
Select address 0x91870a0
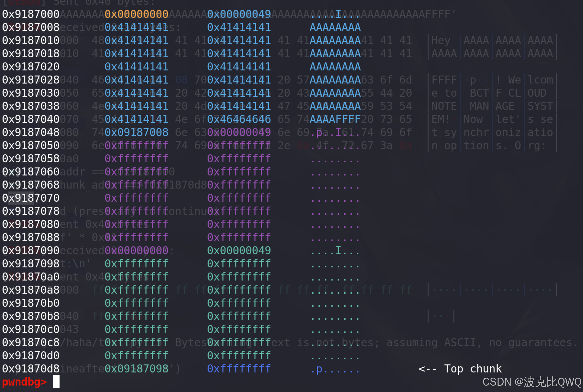pos(31,277)
